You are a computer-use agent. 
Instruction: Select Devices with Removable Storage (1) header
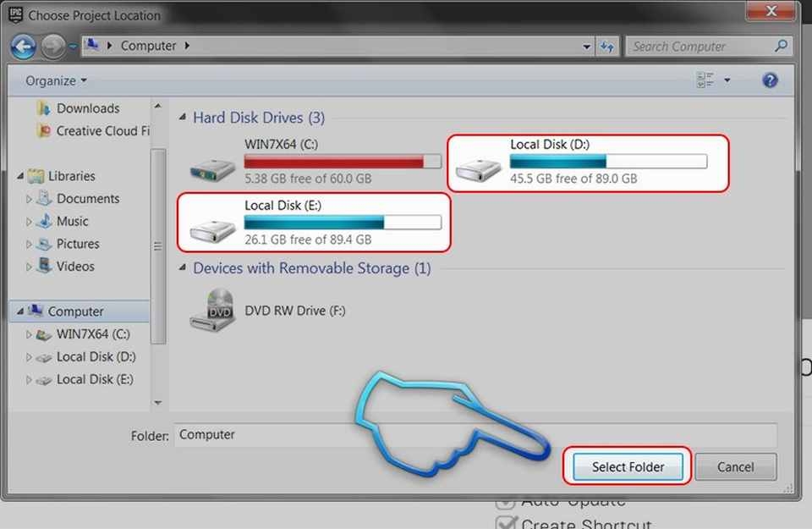312,268
